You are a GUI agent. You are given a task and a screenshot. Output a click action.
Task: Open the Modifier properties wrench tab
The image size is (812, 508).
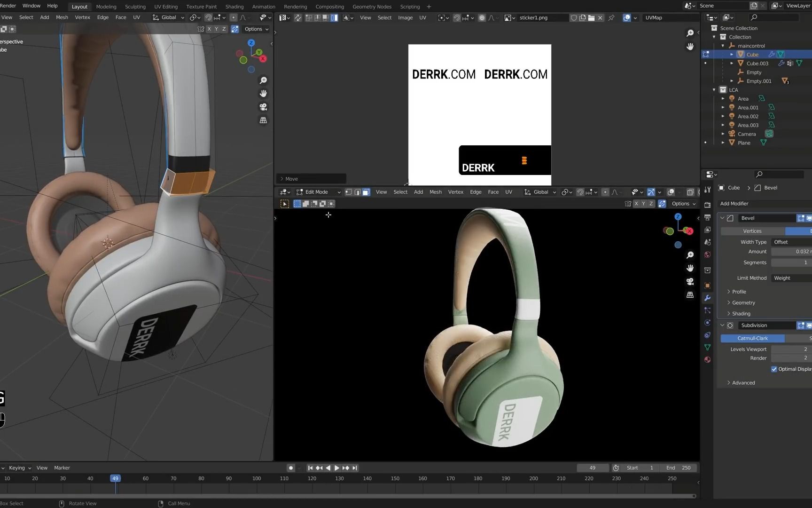[x=707, y=298]
